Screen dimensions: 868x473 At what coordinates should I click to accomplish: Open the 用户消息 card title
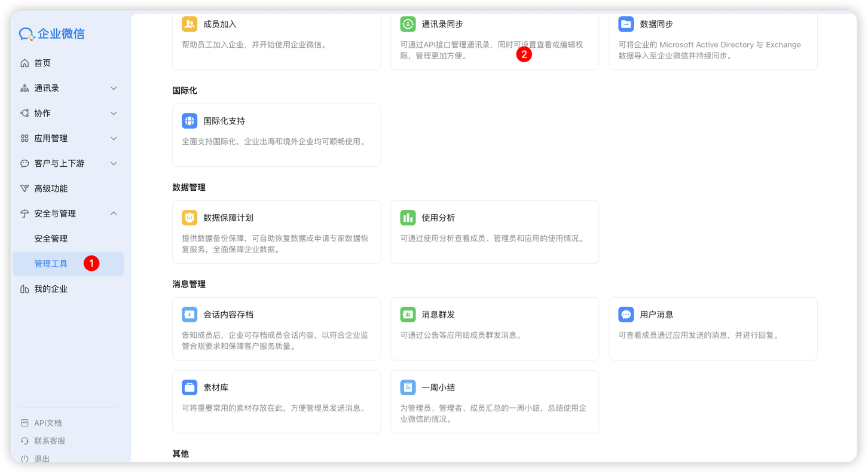tap(656, 315)
